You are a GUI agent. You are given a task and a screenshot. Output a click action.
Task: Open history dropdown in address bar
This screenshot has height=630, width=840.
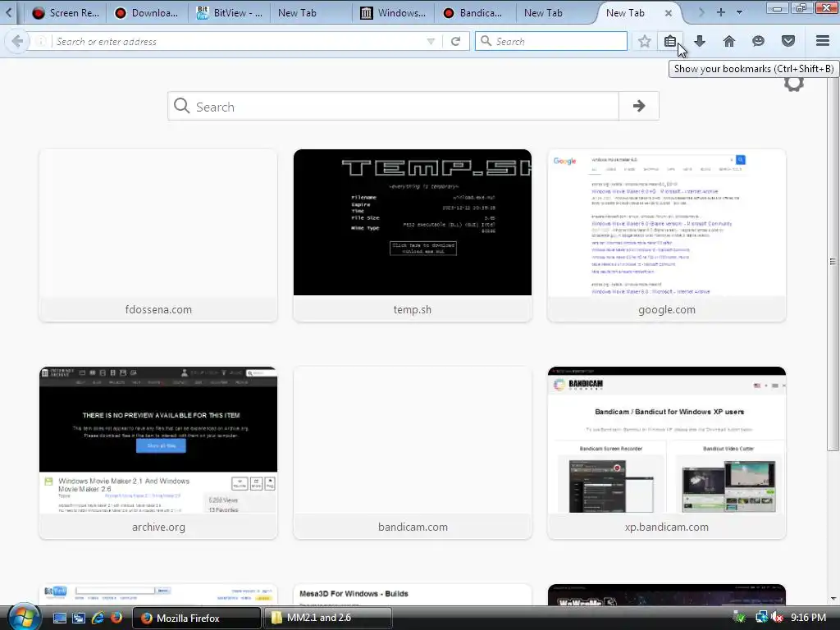point(431,41)
